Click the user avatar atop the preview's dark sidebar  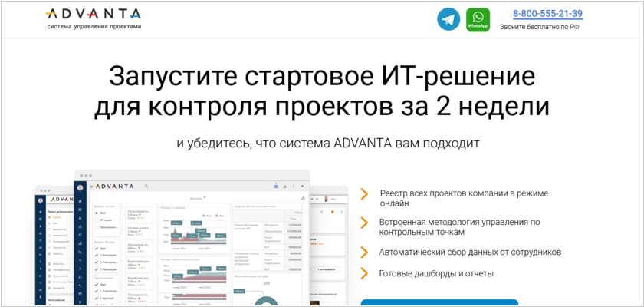[x=80, y=187]
